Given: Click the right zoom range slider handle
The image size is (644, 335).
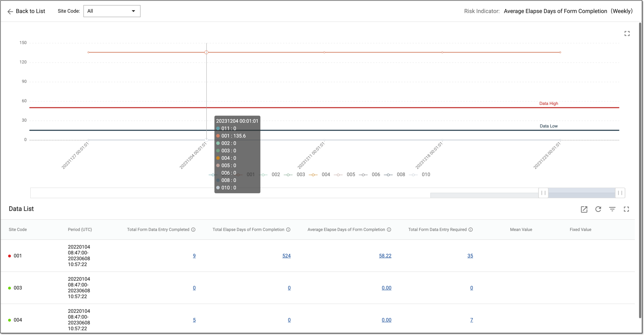Looking at the screenshot, I should 620,193.
